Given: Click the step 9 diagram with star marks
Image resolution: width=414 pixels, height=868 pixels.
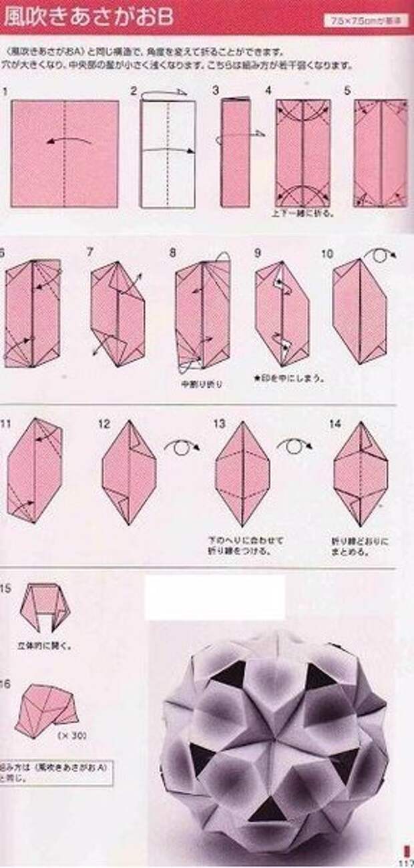Looking at the screenshot, I should click(x=282, y=313).
